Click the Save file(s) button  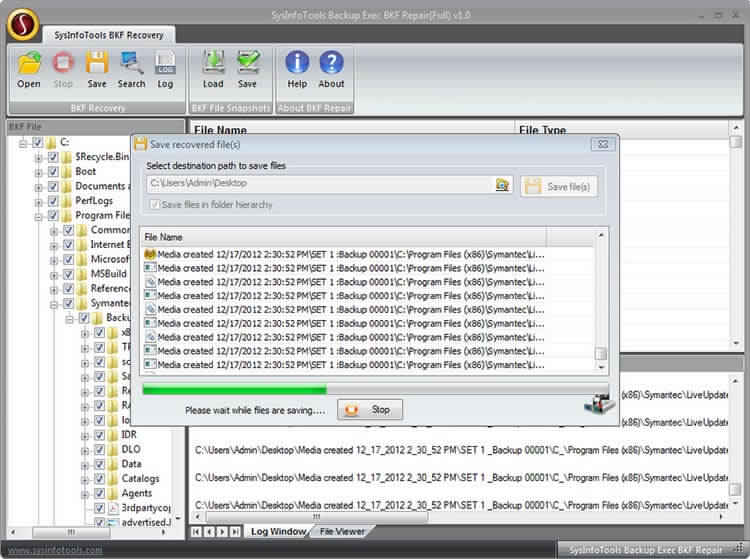[559, 186]
